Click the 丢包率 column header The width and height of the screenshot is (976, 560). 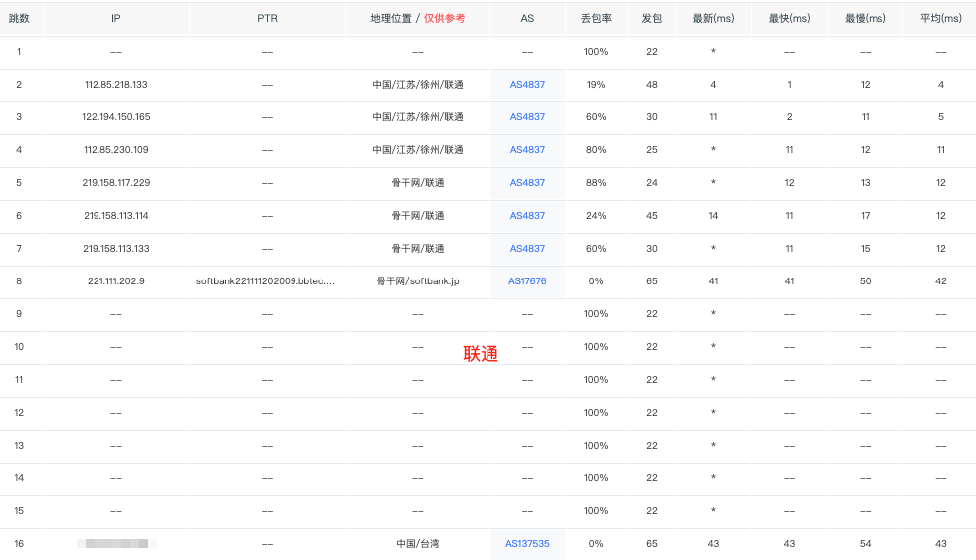point(596,18)
